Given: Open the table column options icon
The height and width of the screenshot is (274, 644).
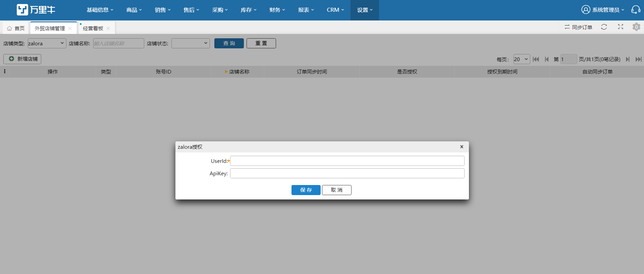Looking at the screenshot, I should [5, 71].
